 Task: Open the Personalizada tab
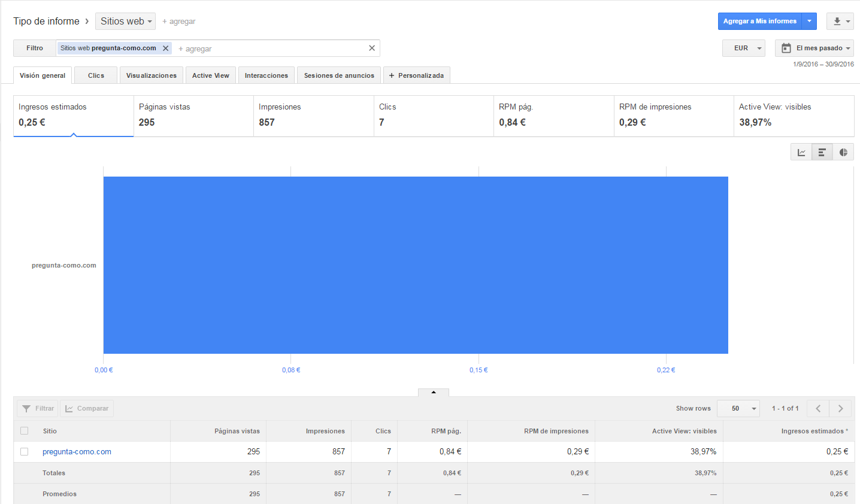[x=417, y=75]
